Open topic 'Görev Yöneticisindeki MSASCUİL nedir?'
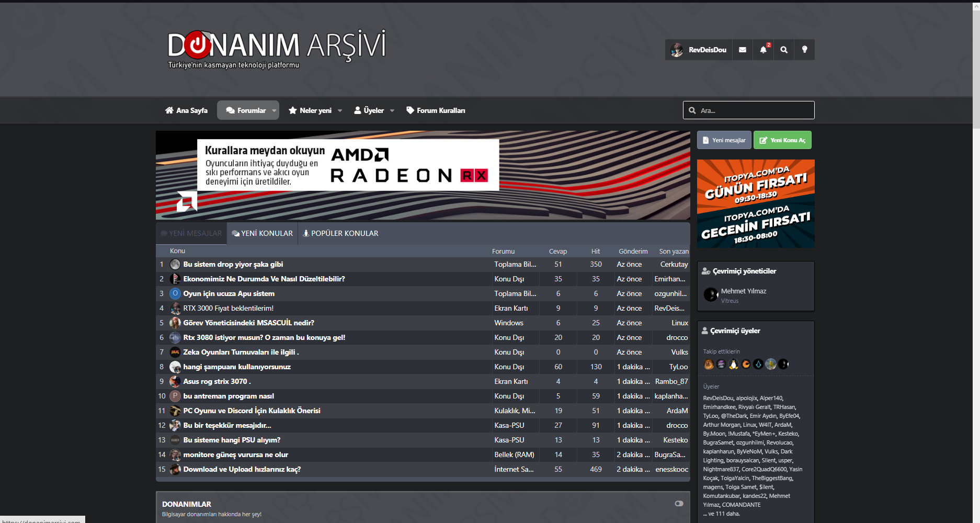This screenshot has height=523, width=980. click(248, 323)
